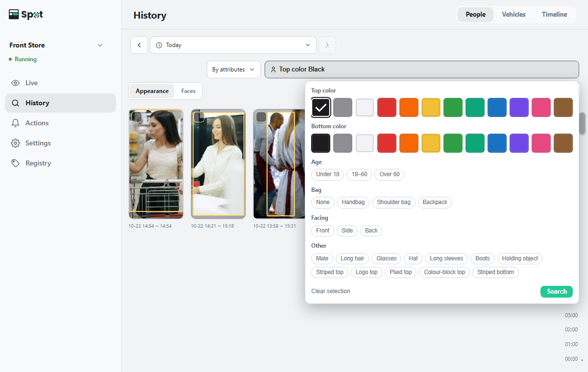
Task: Click Clear selection link
Action: 331,291
